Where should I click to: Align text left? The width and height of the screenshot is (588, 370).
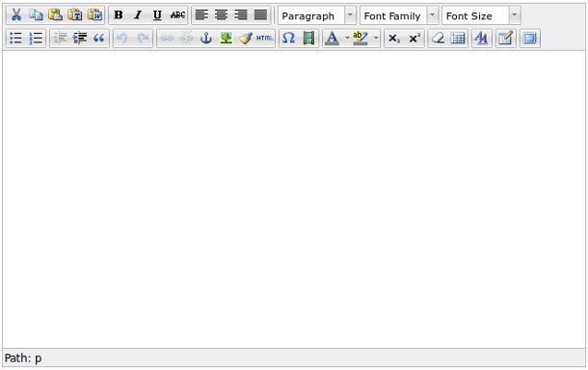point(201,15)
